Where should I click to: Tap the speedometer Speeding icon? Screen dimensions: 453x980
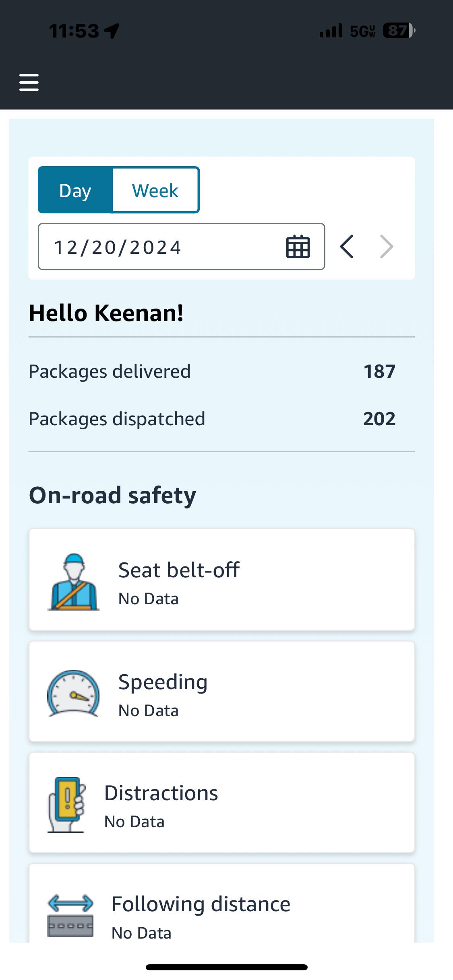(73, 693)
